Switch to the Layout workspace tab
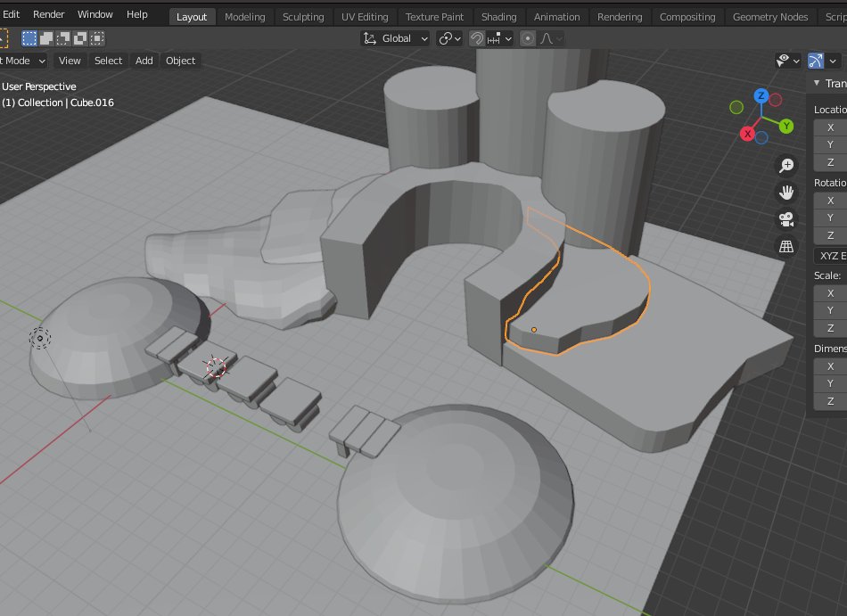The height and width of the screenshot is (616, 847). (x=192, y=17)
